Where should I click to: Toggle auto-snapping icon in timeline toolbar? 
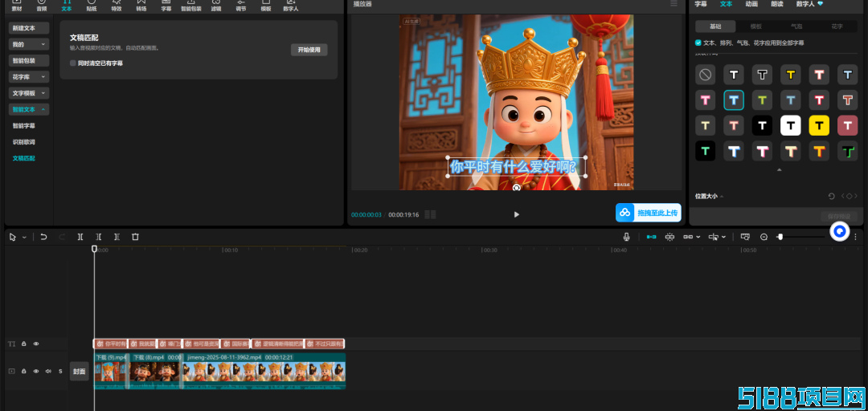(x=669, y=237)
